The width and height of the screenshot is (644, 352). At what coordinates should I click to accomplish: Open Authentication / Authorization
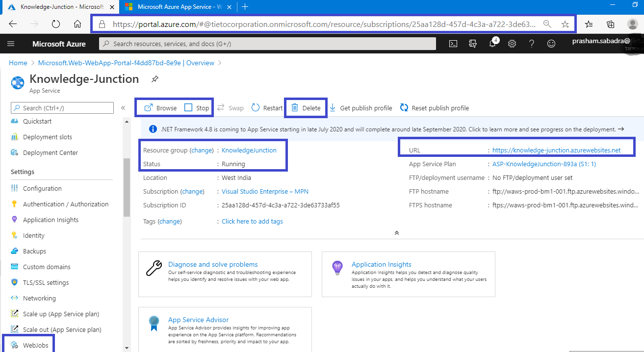[x=66, y=204]
